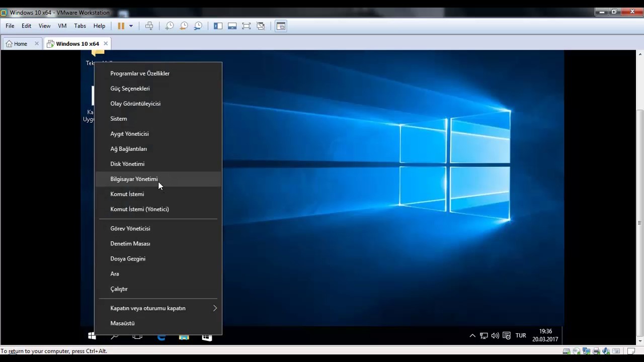Choose Masaüstü at the menu bottom
The image size is (644, 362).
click(158, 323)
